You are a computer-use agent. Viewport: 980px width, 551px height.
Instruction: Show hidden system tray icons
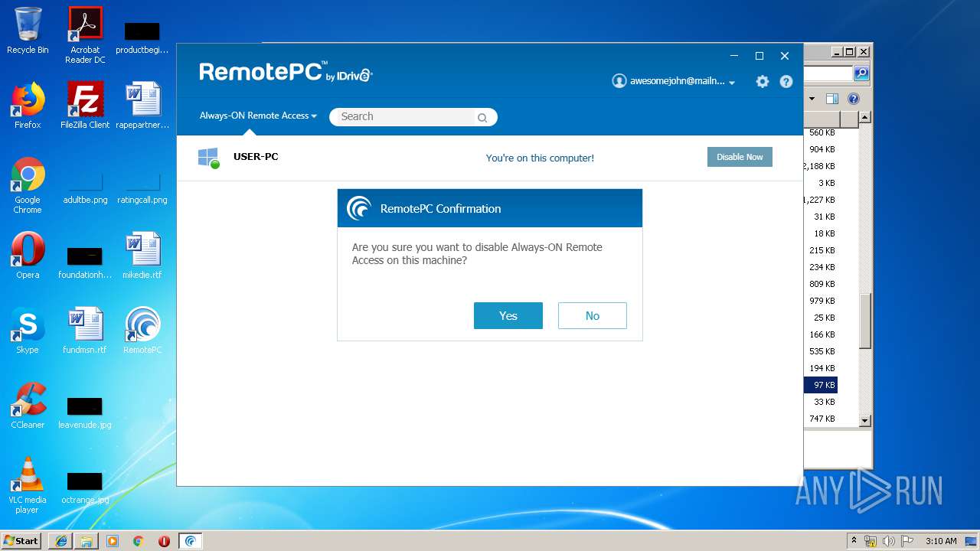(854, 541)
